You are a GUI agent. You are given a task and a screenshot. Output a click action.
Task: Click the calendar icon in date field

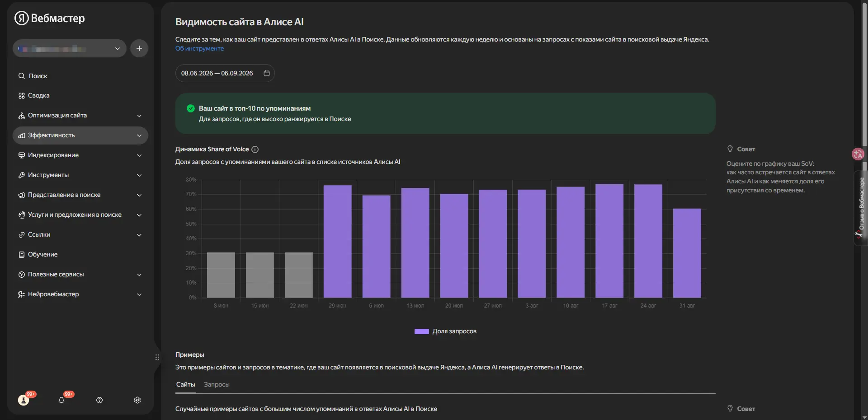point(267,73)
